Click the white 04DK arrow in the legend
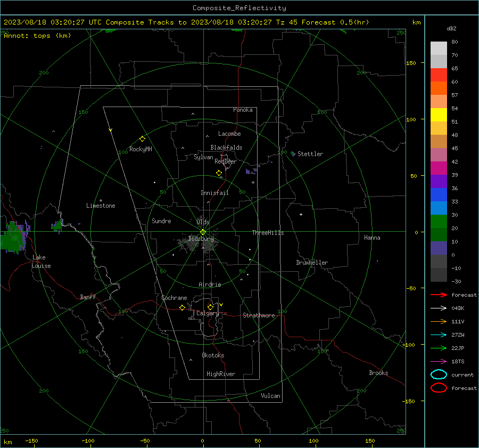The width and height of the screenshot is (479, 448). point(439,308)
